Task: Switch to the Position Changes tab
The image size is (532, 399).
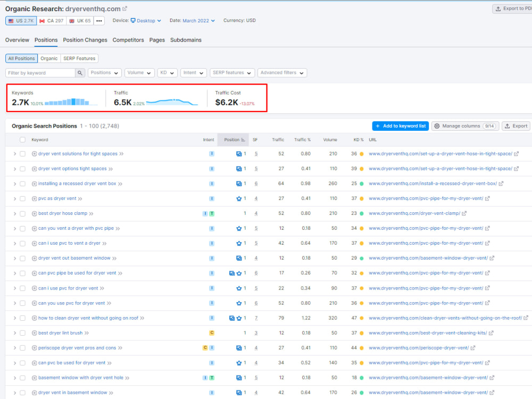Action: point(85,40)
